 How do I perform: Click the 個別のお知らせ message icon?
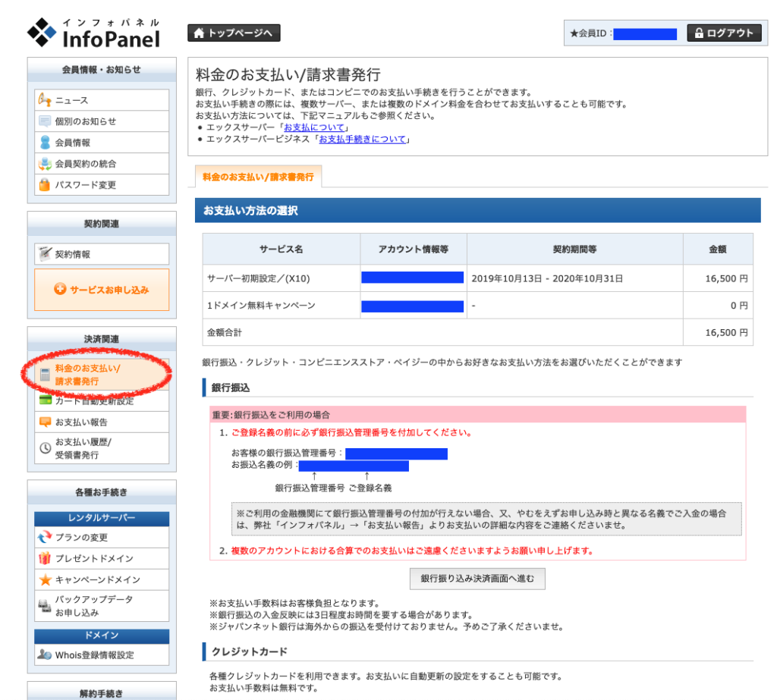point(45,121)
